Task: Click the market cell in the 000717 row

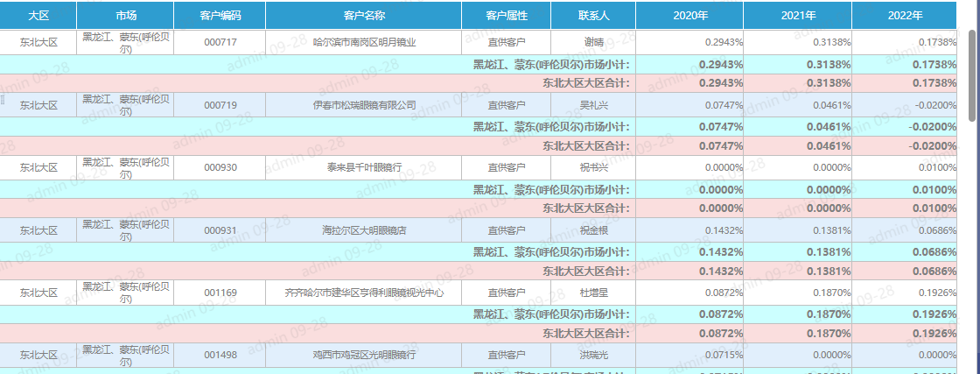Action: pos(126,43)
